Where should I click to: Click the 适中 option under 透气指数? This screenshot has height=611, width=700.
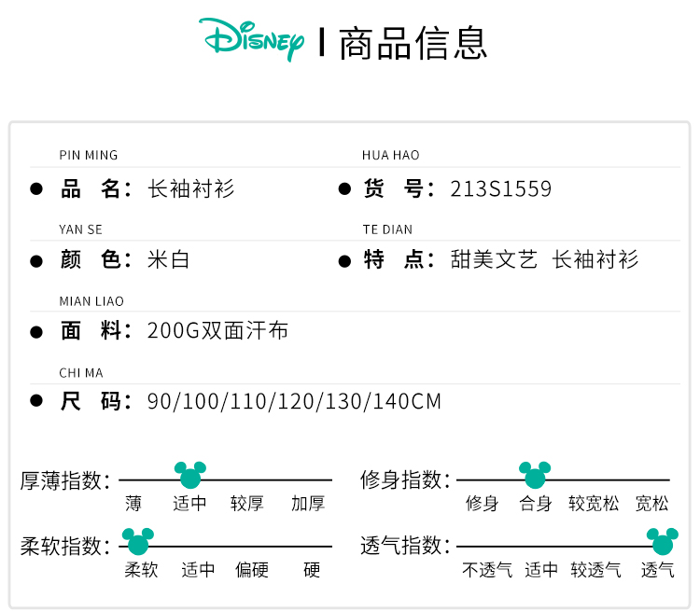pos(541,570)
